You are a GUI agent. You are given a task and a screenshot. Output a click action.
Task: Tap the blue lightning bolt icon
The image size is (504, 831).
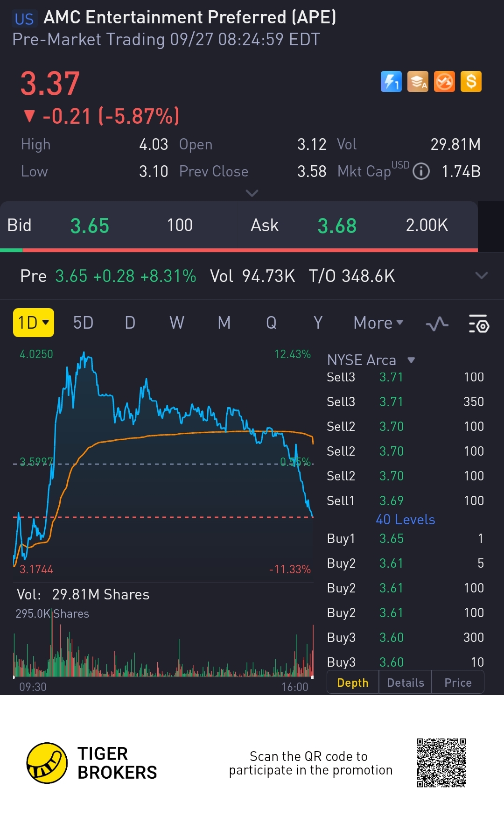pos(391,82)
